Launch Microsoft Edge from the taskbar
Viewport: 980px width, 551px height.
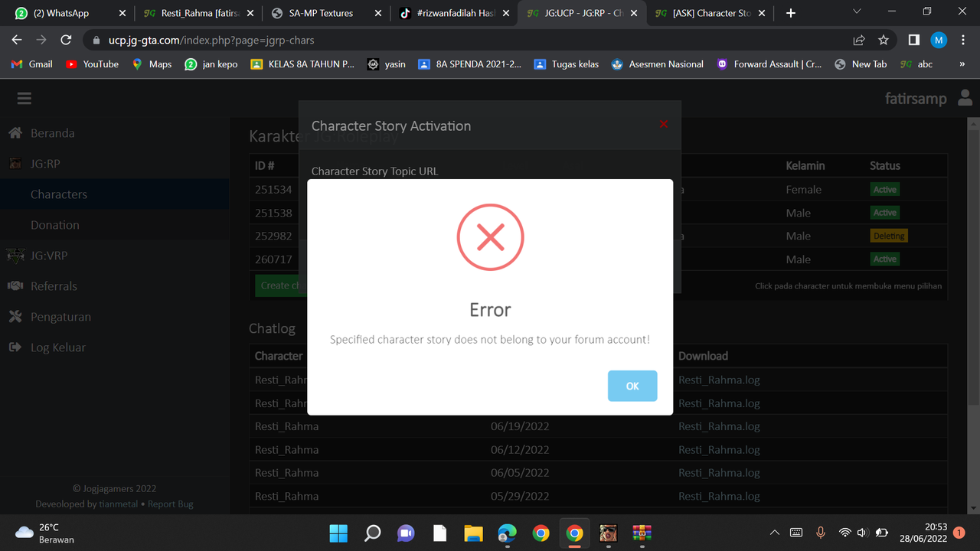click(507, 533)
